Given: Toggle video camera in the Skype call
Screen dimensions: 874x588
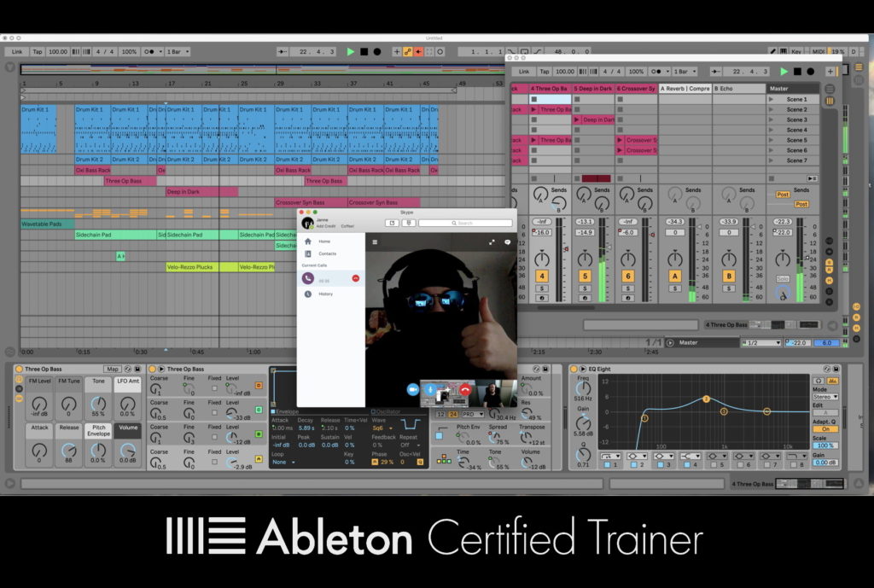Looking at the screenshot, I should tap(412, 390).
